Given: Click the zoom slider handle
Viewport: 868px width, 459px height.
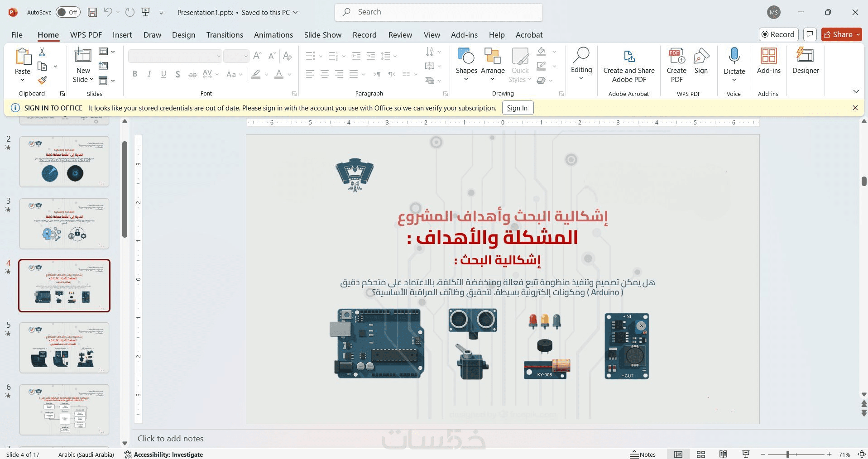Looking at the screenshot, I should tap(788, 454).
